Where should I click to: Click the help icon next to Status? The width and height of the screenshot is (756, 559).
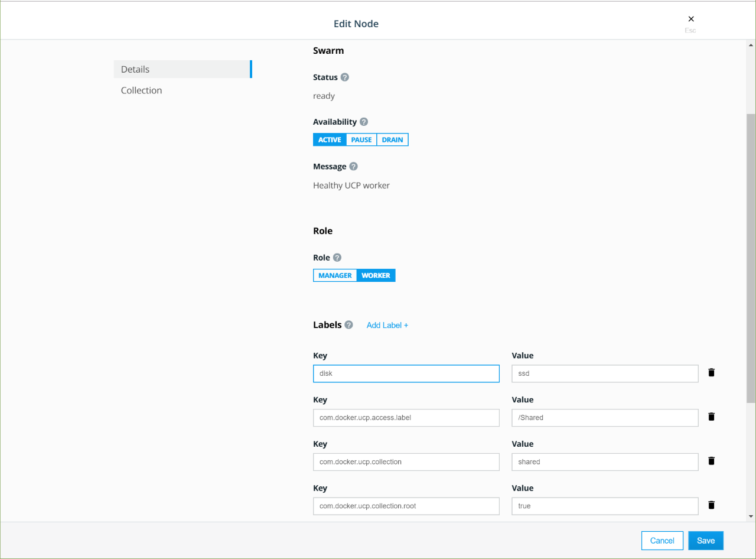tap(345, 77)
